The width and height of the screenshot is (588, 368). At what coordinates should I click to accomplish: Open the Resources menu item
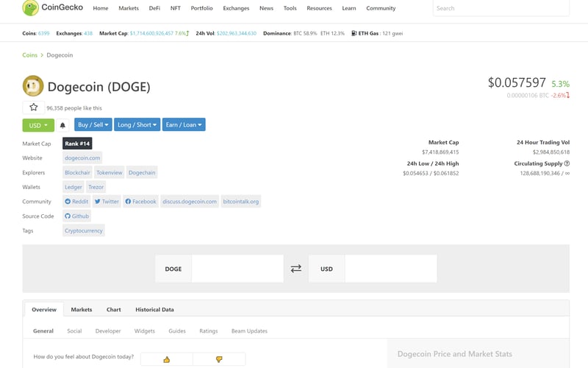click(319, 8)
